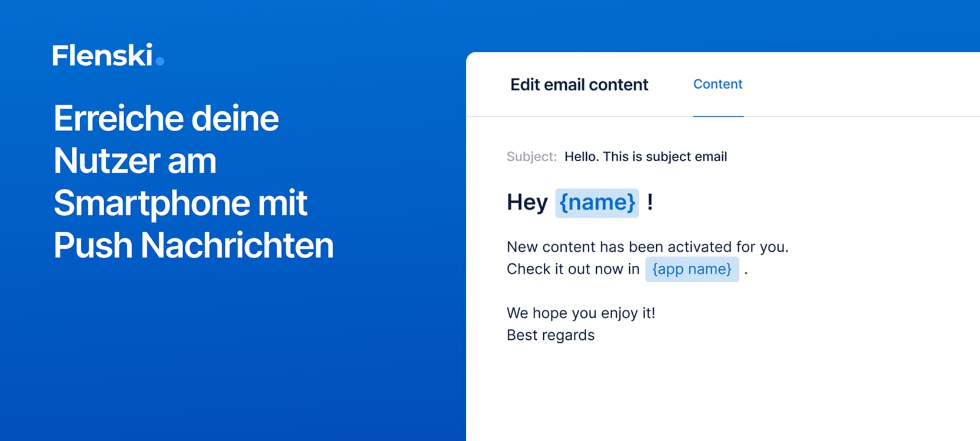980x441 pixels.
Task: Click the "Best regards" closing line
Action: point(550,335)
